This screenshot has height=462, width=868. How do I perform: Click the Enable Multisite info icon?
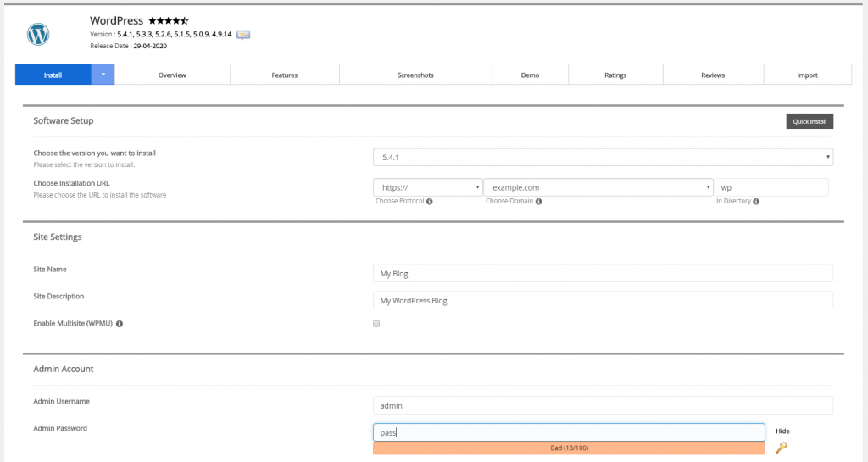click(120, 324)
